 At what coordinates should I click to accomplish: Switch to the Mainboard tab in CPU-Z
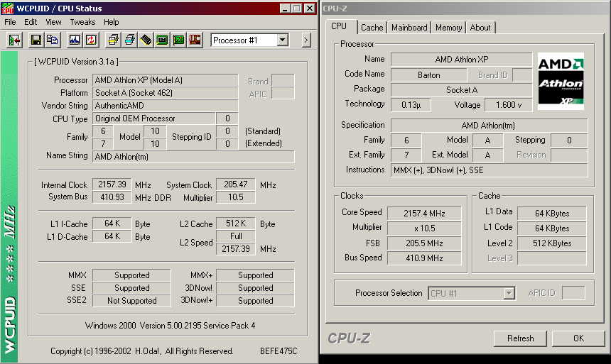click(x=409, y=28)
